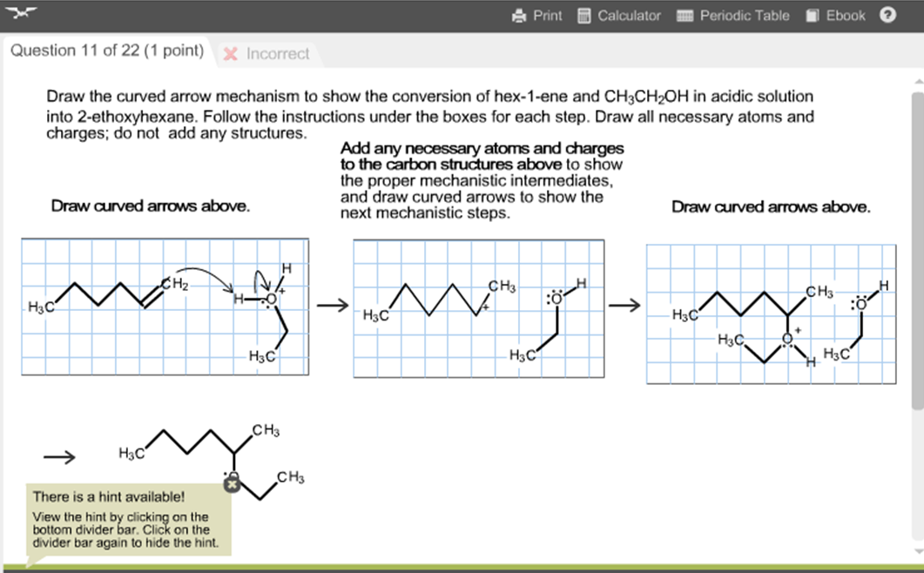This screenshot has width=924, height=573.
Task: Click the reaction arrow between the first boxes
Action: (332, 305)
